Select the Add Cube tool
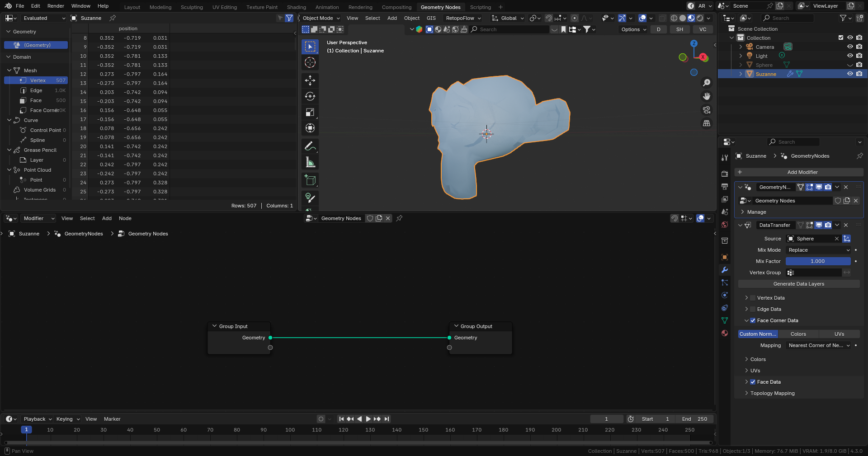 [310, 180]
